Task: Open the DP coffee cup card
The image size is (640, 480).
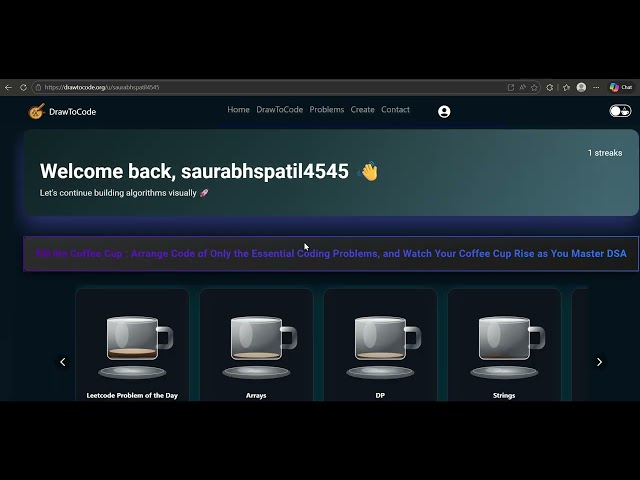Action: (380, 345)
